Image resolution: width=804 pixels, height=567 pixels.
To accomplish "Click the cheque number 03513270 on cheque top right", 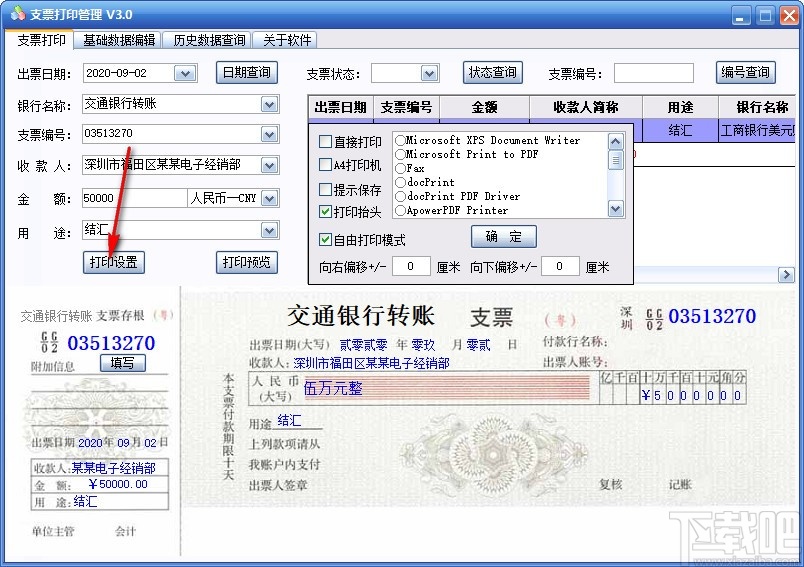I will [x=712, y=316].
